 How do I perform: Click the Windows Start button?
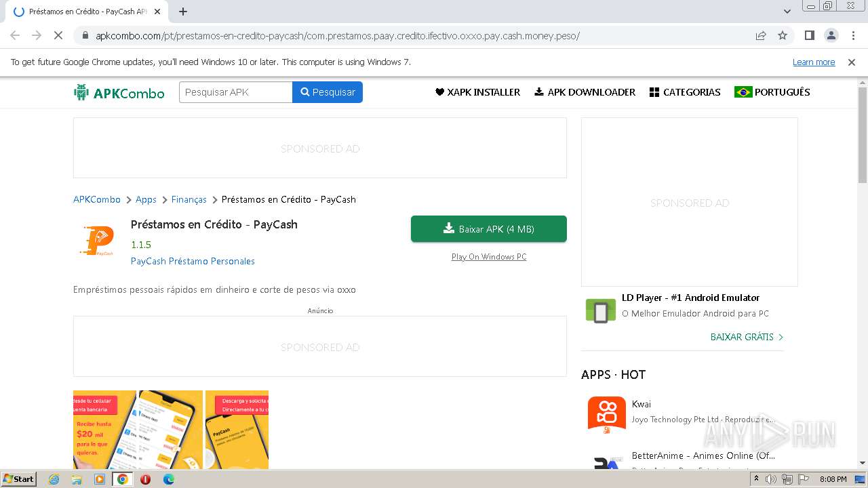[x=19, y=479]
